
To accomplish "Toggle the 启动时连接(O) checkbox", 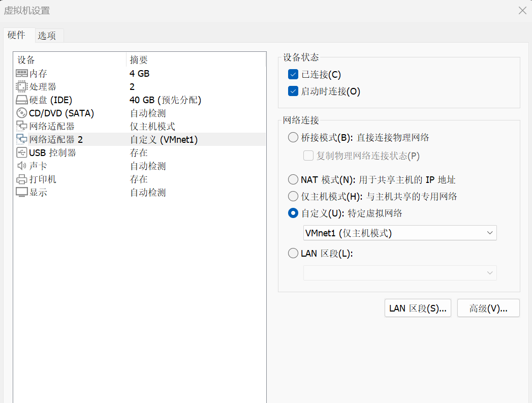I will point(293,91).
